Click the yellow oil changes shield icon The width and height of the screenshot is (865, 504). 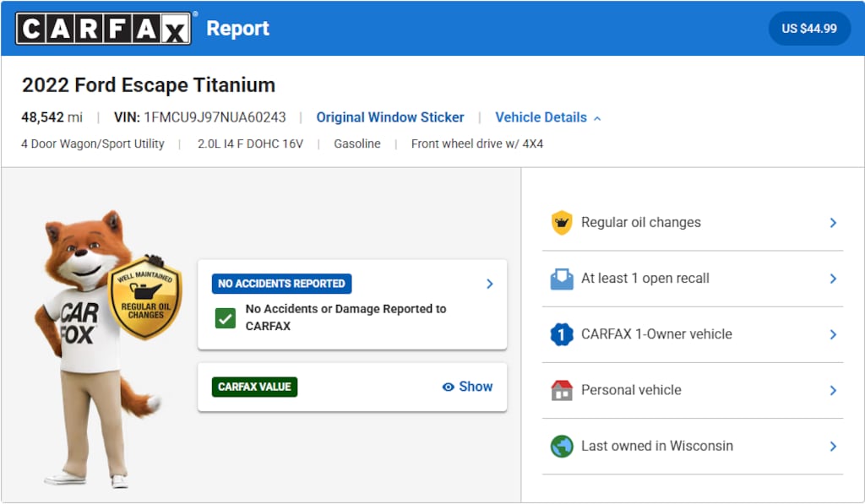563,222
